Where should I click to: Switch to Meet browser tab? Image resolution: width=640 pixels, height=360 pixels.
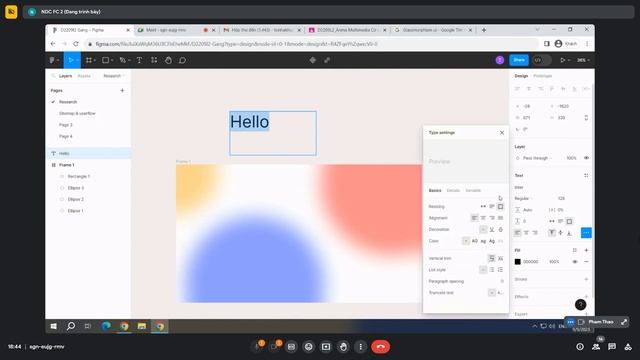point(176,30)
